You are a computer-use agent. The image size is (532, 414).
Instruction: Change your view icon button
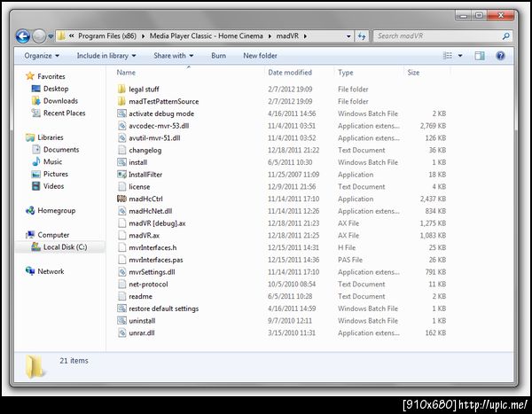pyautogui.click(x=448, y=56)
